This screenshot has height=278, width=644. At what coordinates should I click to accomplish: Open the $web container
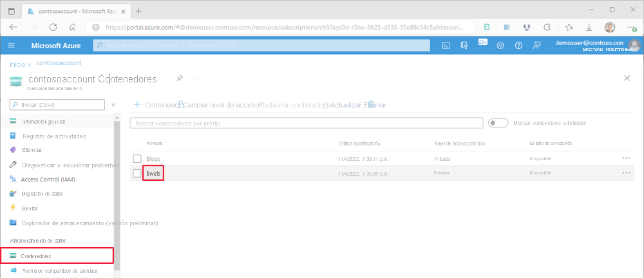[153, 174]
